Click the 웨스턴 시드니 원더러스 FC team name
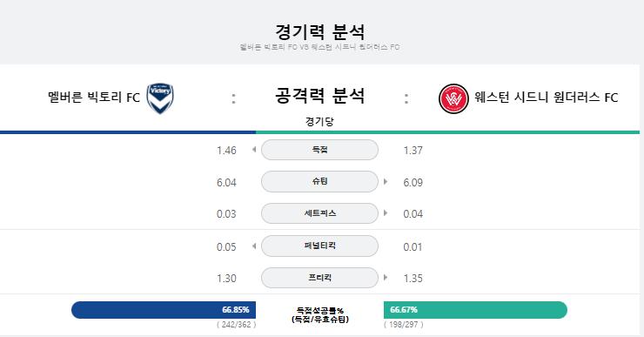This screenshot has width=644, height=337. [547, 98]
